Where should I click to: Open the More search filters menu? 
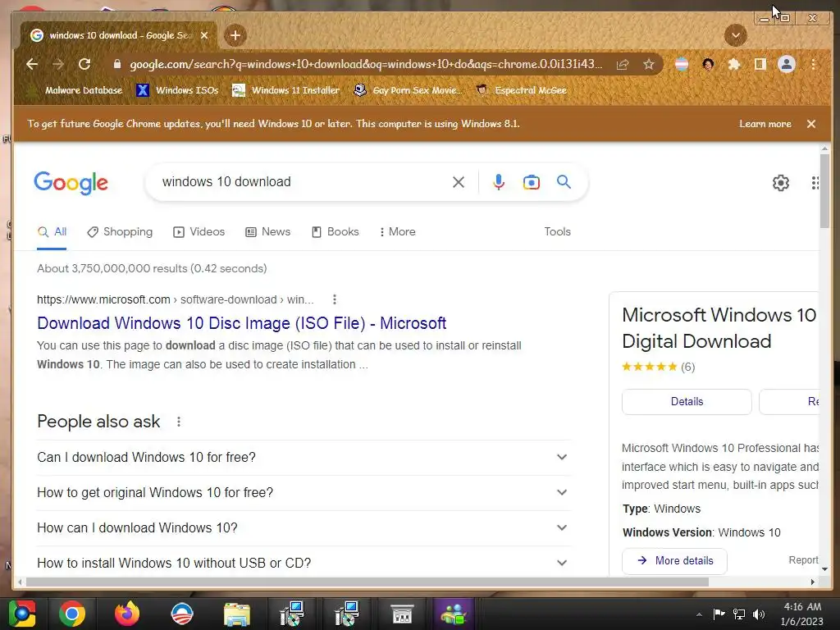397,232
